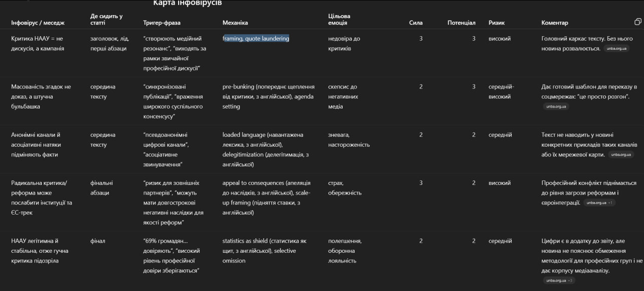644x291 pixels.
Task: Click the "Де сидить у статті" column header
Action: coord(106,19)
